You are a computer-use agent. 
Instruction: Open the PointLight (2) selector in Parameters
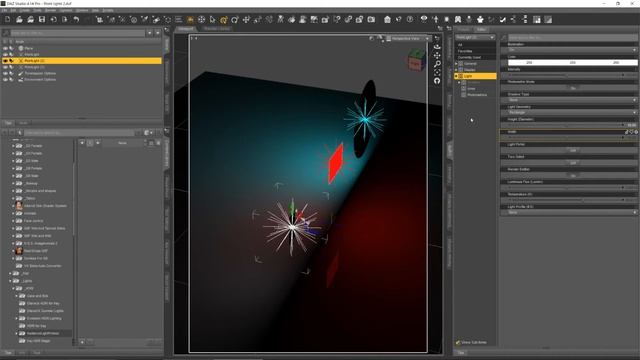pos(475,37)
